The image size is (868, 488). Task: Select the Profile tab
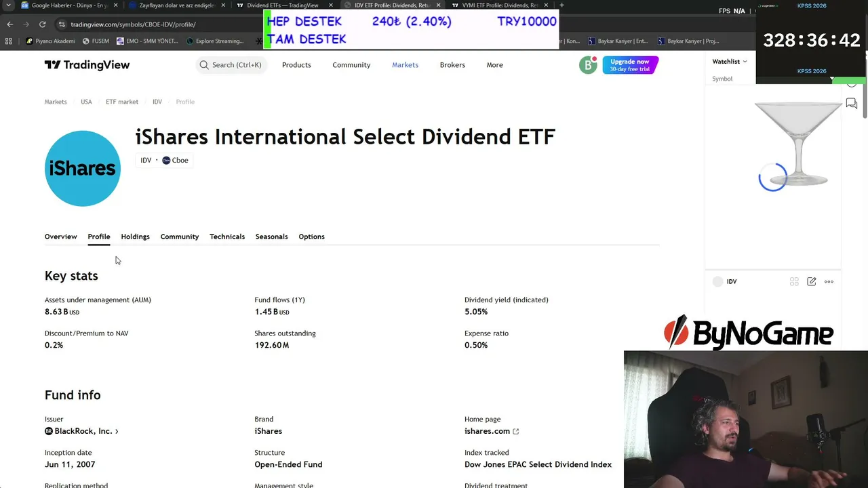click(99, 237)
